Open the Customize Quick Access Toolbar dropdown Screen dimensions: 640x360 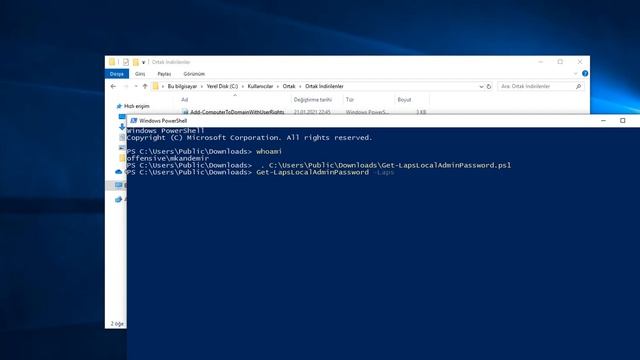144,62
